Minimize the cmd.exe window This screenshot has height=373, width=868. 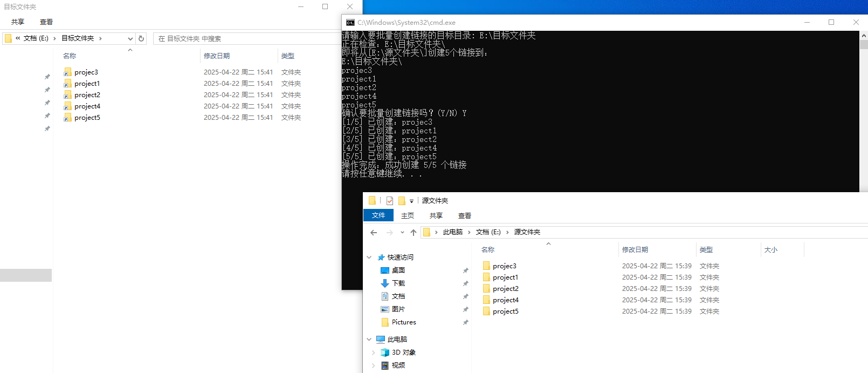tap(807, 22)
